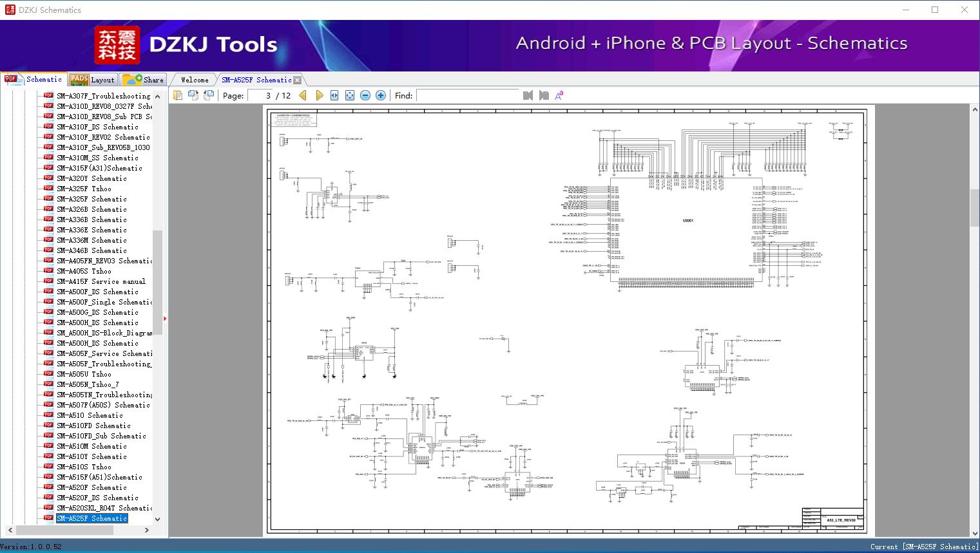Image resolution: width=980 pixels, height=553 pixels.
Task: Click the fit page icon
Action: click(350, 95)
